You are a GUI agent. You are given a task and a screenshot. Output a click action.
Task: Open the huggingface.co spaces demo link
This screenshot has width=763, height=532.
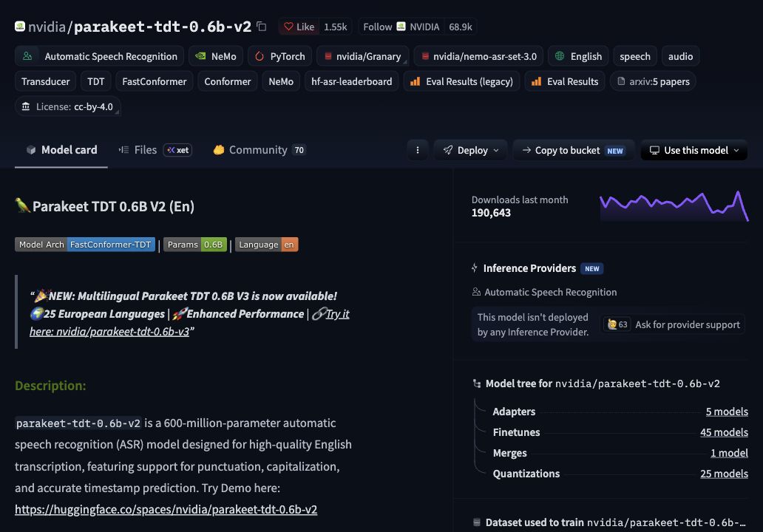[166, 509]
